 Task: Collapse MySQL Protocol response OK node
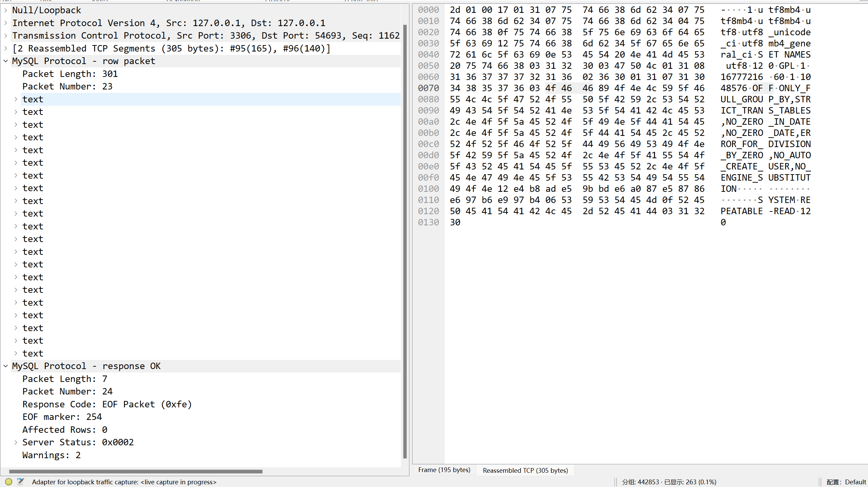pos(5,366)
